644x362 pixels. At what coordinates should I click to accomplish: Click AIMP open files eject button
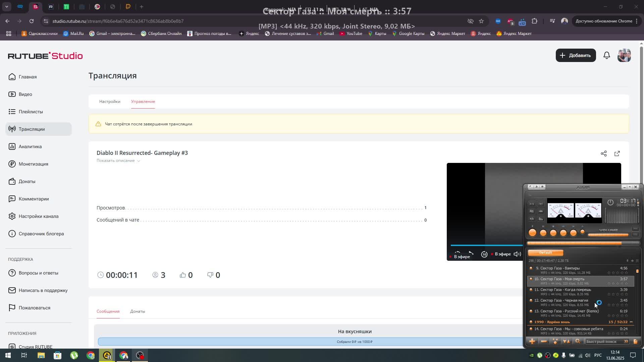[582, 232]
